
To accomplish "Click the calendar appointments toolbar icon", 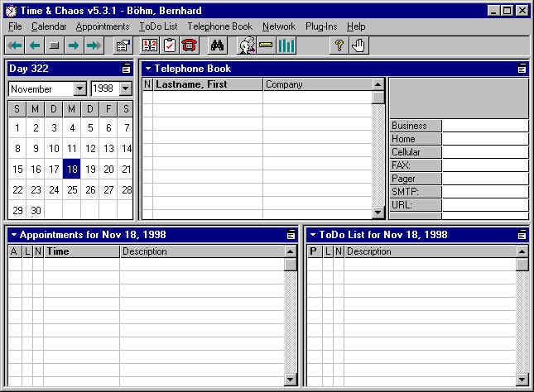I will 150,45.
